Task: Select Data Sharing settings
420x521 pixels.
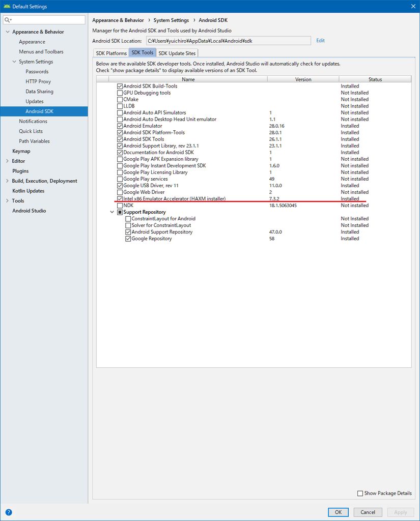Action: pos(39,92)
